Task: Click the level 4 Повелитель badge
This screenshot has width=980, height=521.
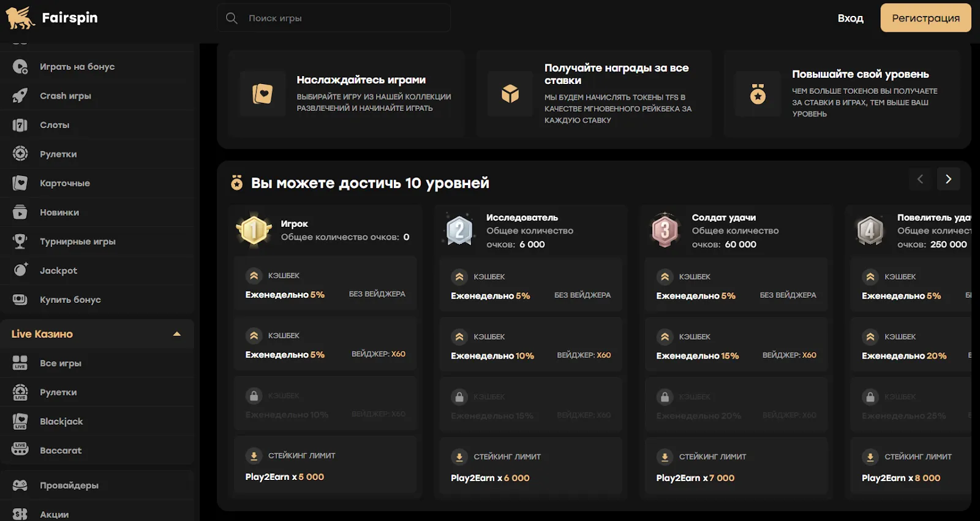Action: tap(870, 231)
